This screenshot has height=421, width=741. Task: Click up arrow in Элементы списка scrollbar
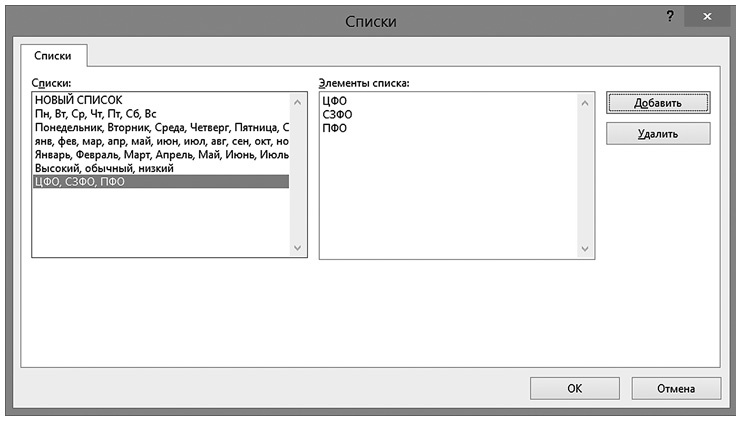tap(584, 102)
